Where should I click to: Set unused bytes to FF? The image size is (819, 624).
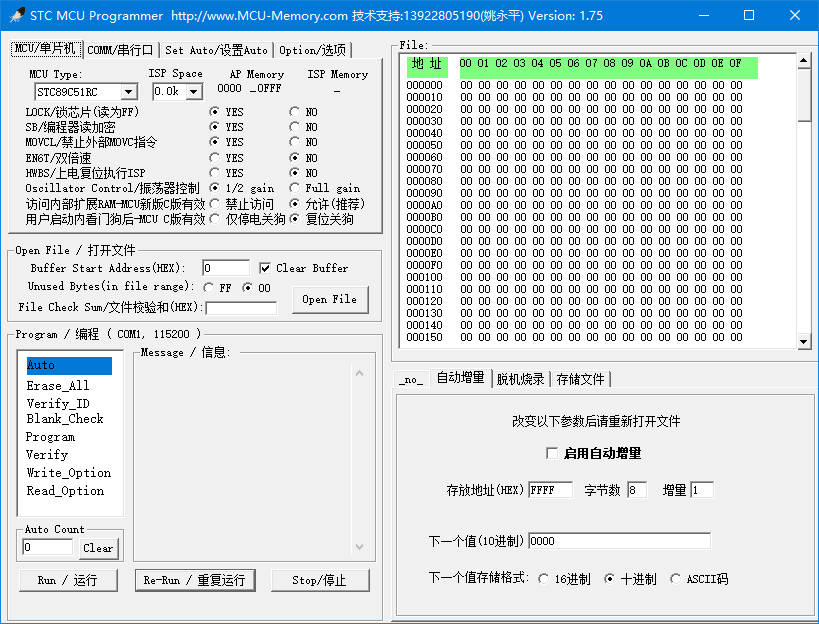208,288
